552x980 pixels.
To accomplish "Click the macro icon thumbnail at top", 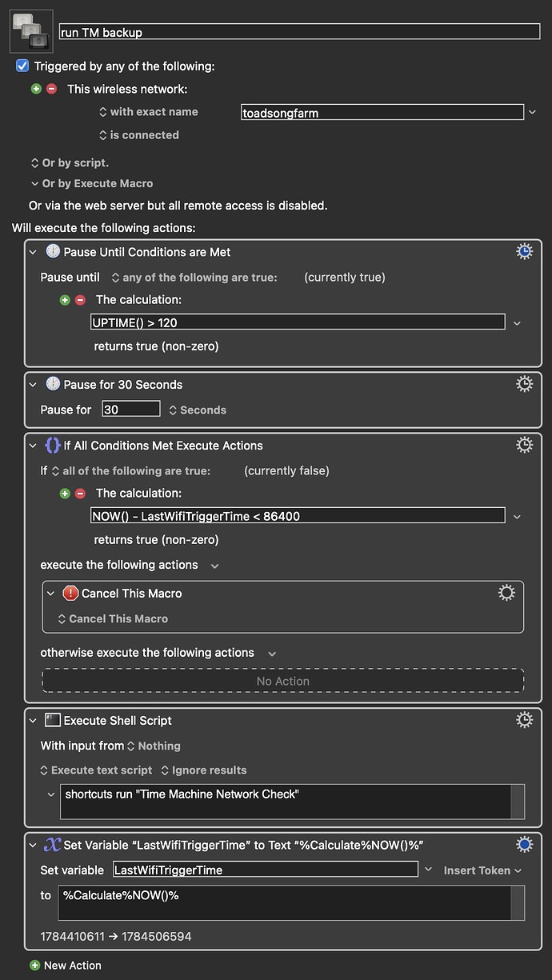I will [31, 31].
